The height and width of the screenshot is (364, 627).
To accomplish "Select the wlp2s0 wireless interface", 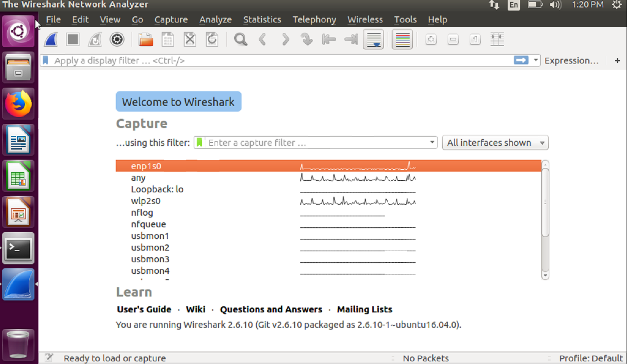I will click(329, 201).
